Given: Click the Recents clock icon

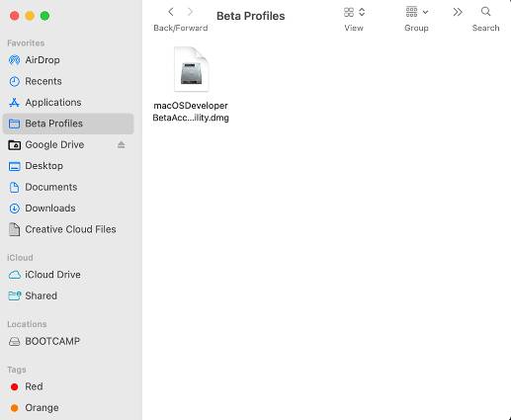Looking at the screenshot, I should tap(14, 81).
